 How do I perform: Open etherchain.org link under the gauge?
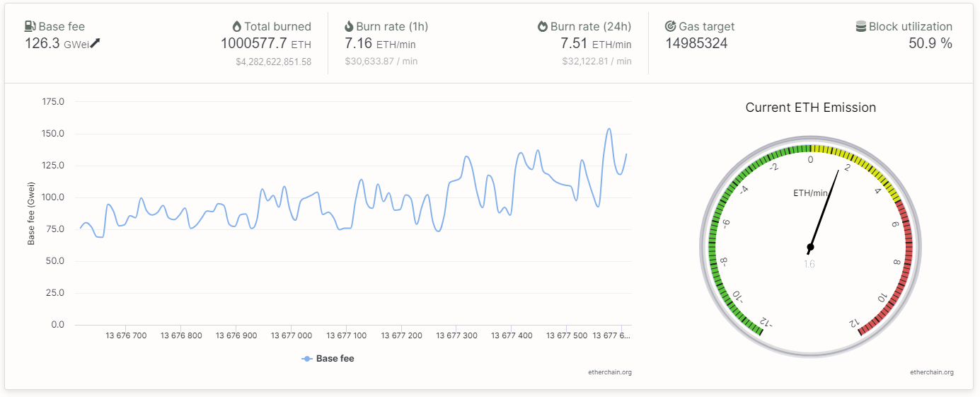tap(932, 372)
